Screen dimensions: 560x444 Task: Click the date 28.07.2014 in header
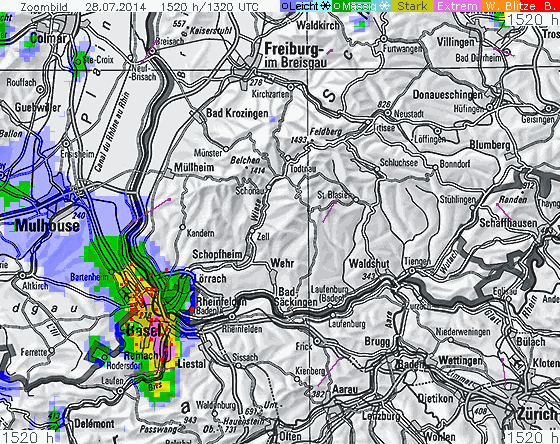tap(115, 6)
